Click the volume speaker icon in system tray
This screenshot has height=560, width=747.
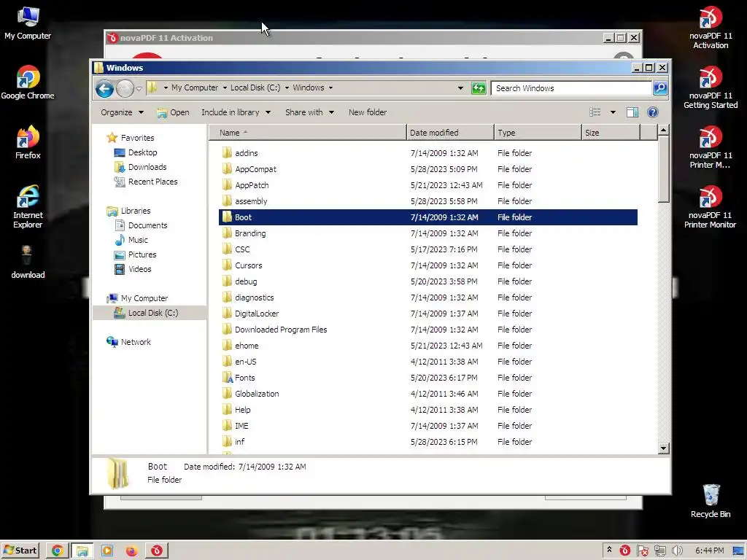coord(677,551)
